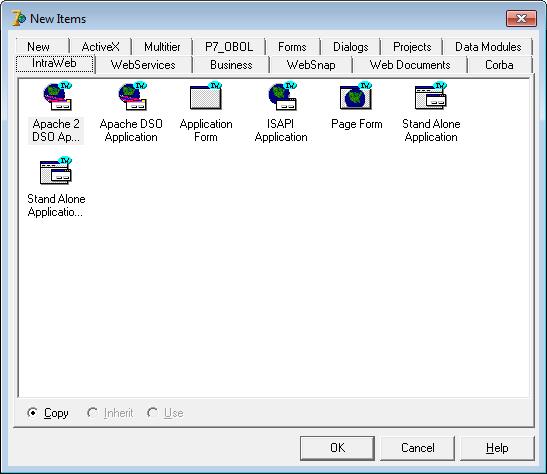Open Help for New Items
Viewport: 547px width, 474px height.
tap(497, 448)
